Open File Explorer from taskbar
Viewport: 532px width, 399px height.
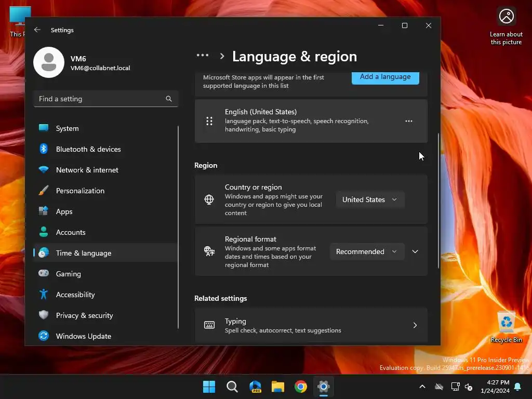coord(278,387)
